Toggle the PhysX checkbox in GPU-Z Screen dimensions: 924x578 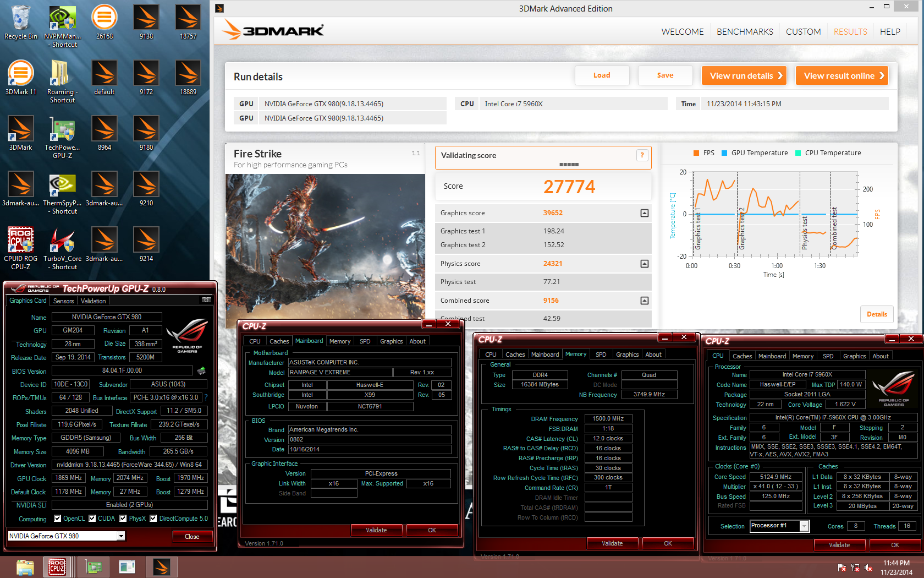coord(123,519)
